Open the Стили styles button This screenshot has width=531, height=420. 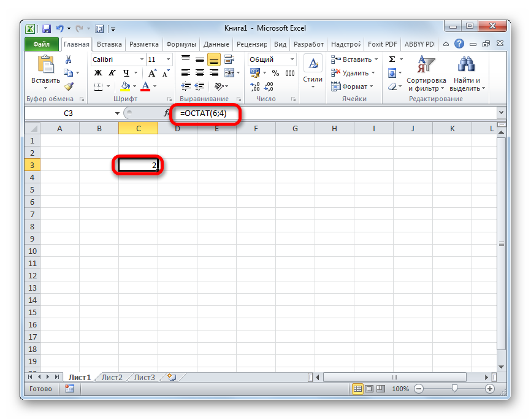(313, 72)
